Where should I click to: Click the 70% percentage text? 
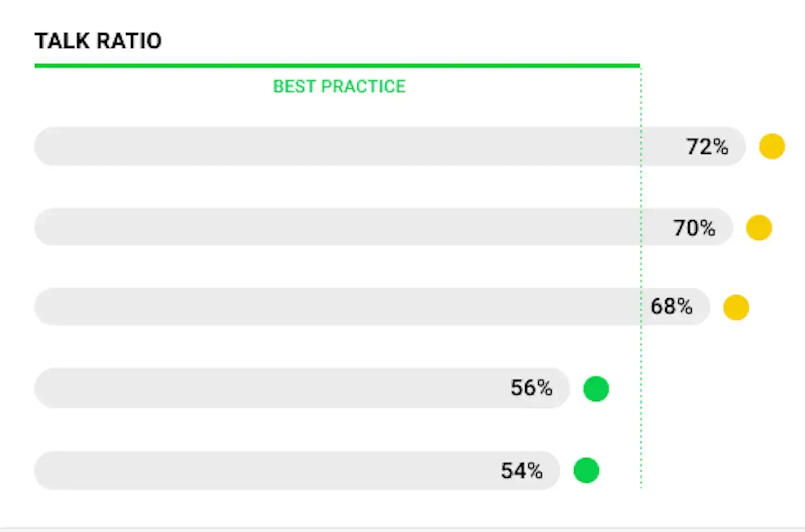pos(694,228)
